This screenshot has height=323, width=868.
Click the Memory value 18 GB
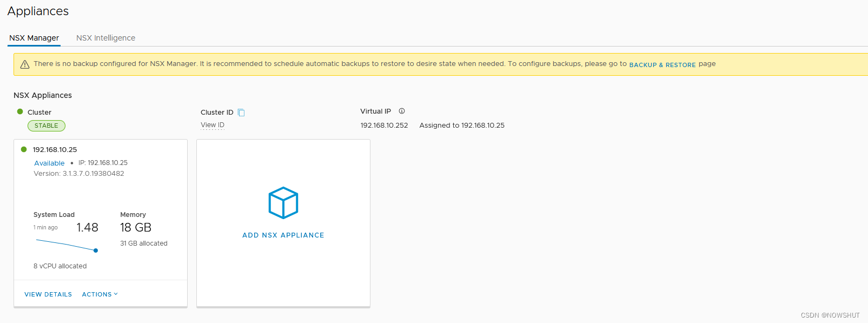136,227
